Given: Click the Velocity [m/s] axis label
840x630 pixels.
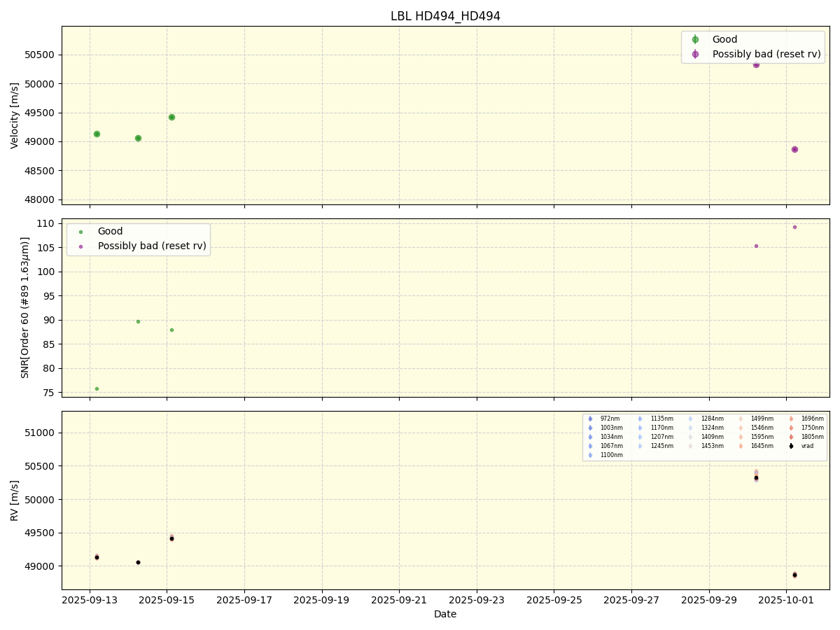Looking at the screenshot, I should coord(15,115).
